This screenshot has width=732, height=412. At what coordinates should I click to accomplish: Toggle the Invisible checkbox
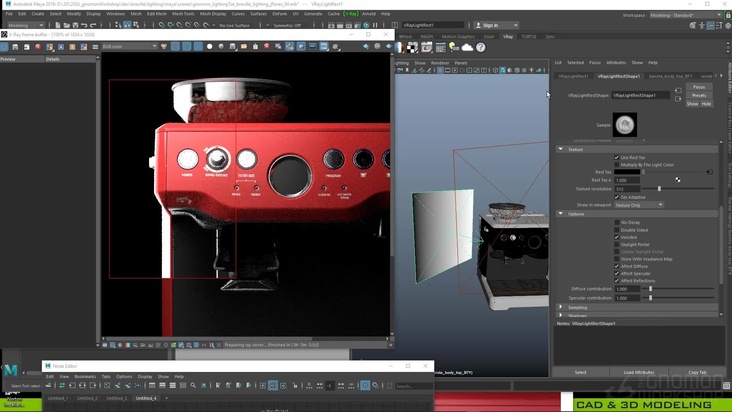[x=617, y=237]
